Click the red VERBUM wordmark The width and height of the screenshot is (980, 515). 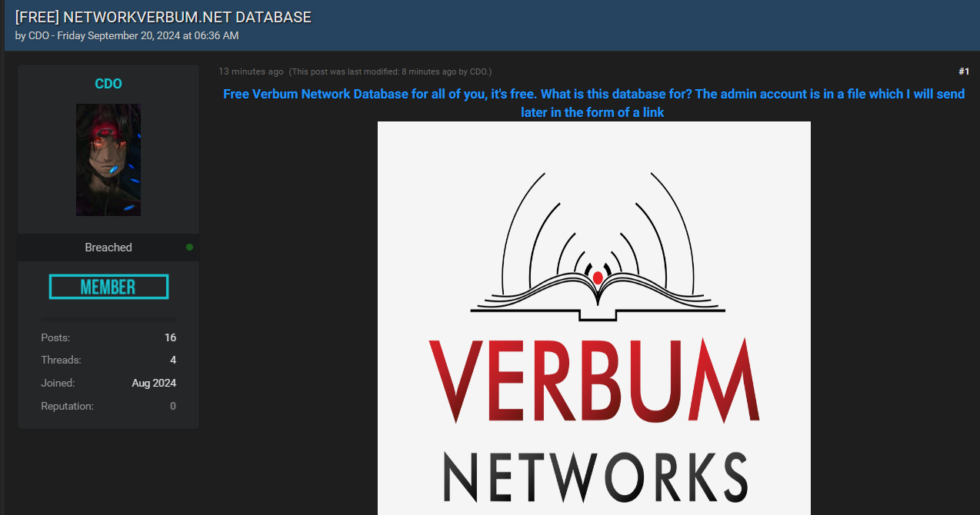594,379
